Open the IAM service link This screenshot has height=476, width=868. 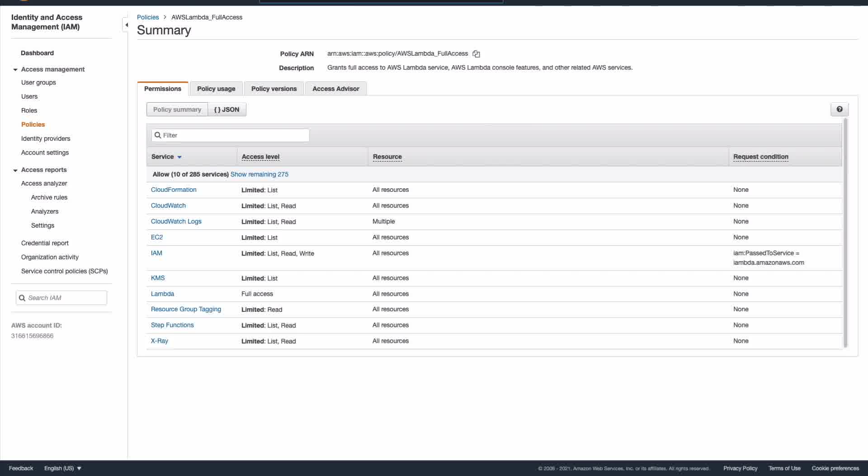pos(156,253)
